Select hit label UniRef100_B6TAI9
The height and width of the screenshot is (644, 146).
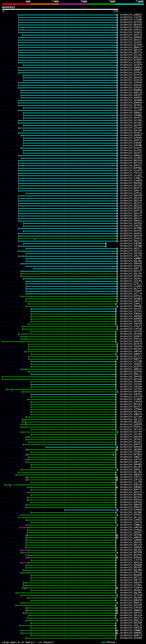[131, 497]
